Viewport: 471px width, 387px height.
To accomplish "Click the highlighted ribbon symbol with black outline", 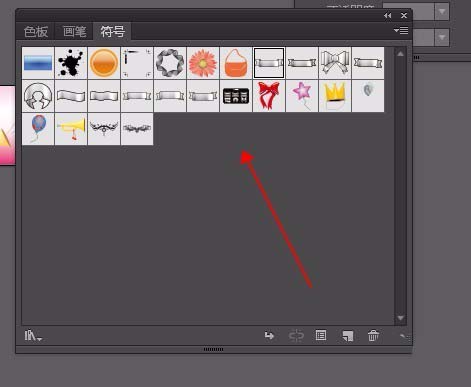I will click(x=269, y=63).
